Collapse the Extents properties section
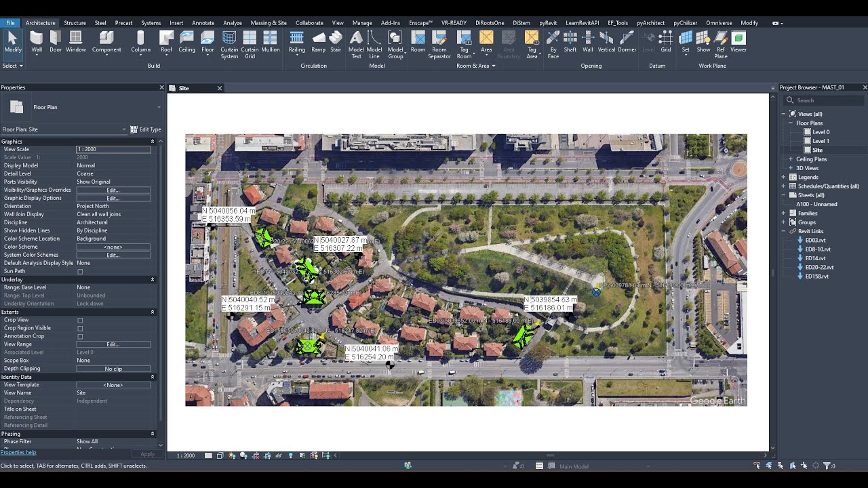Viewport: 868px width, 488px height. (x=152, y=312)
